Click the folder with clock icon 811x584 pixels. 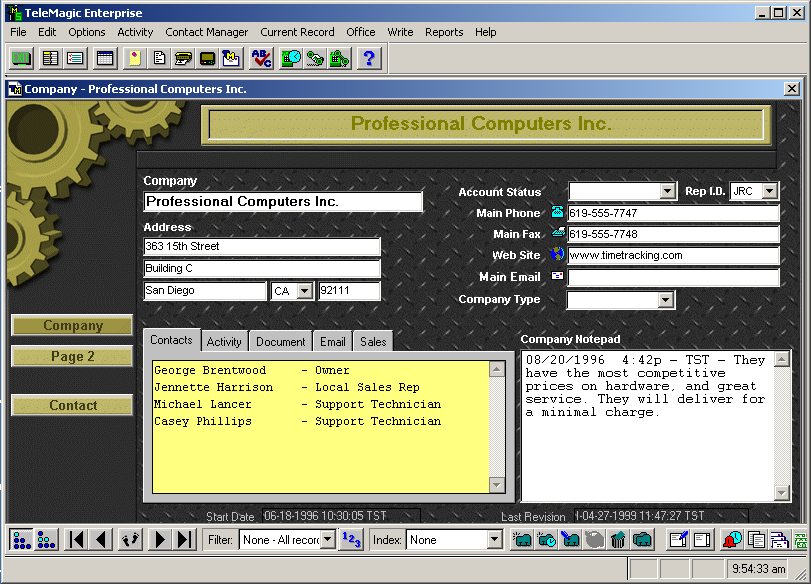point(547,540)
